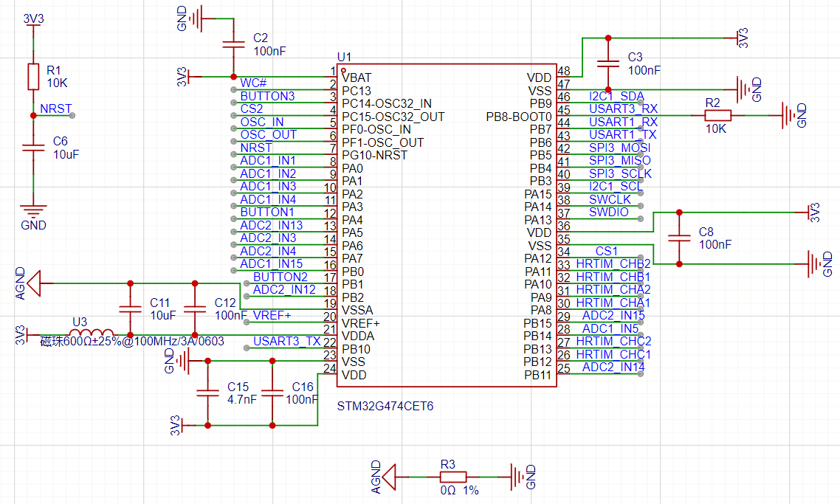Select the ADC2_IN12 net label
840x504 pixels.
click(x=284, y=290)
